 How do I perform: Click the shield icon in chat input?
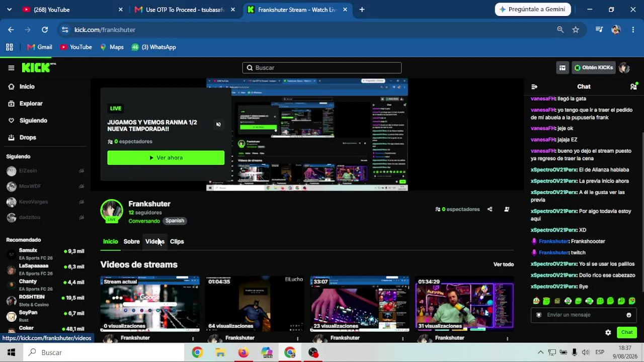[x=539, y=315]
